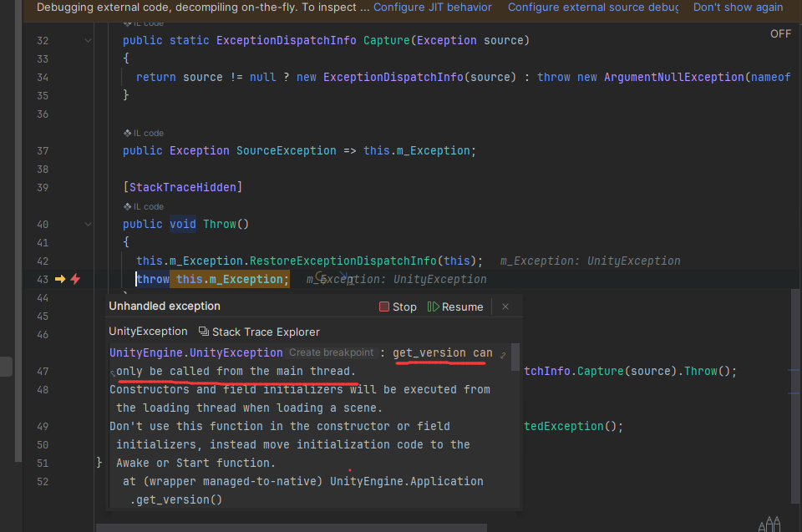Click the editor's vertical scrollbar
The width and height of the screenshot is (802, 532).
(x=796, y=376)
